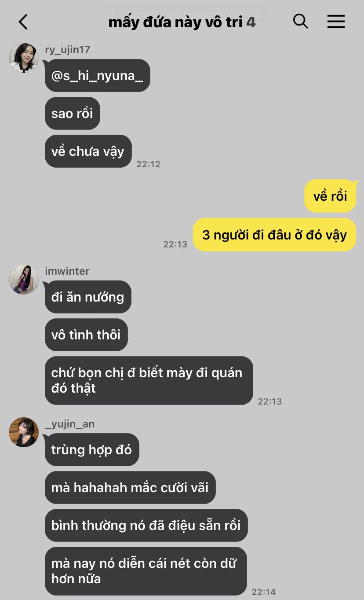
Task: Tap the username label imwinter
Action: [67, 271]
